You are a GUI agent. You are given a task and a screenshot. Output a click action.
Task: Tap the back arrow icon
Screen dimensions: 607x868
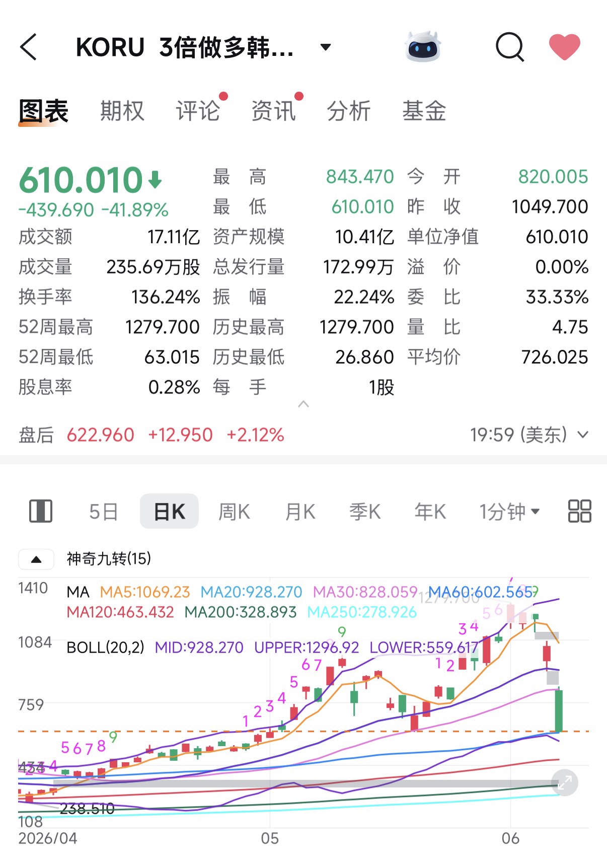click(x=28, y=47)
